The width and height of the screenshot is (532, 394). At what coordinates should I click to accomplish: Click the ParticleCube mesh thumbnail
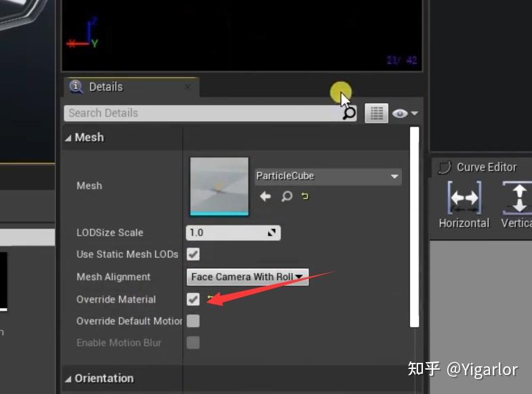pyautogui.click(x=219, y=186)
